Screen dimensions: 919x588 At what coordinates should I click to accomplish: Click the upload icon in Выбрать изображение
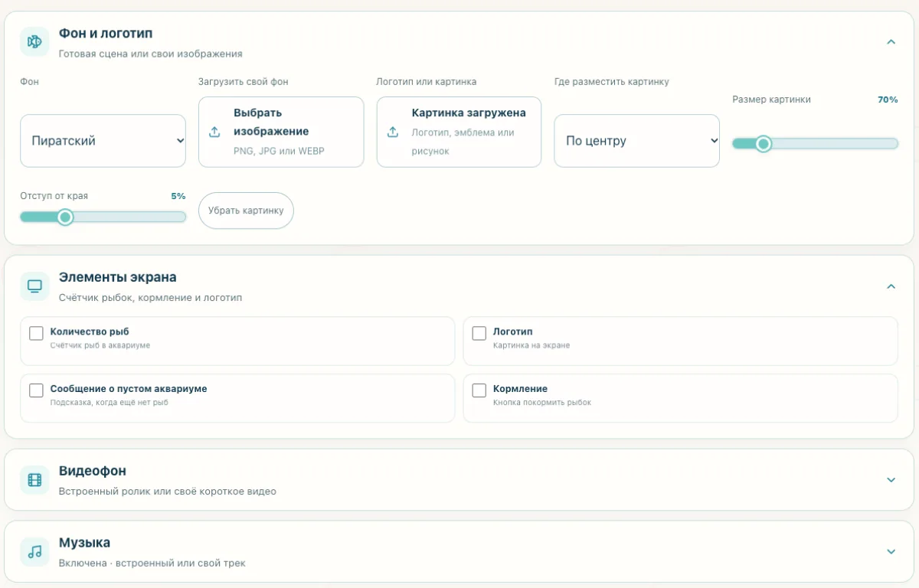(215, 132)
